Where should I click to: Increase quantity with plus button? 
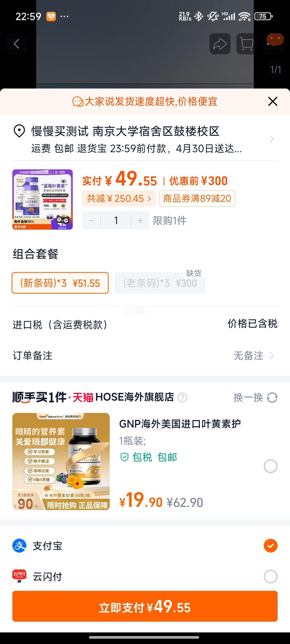coord(140,220)
